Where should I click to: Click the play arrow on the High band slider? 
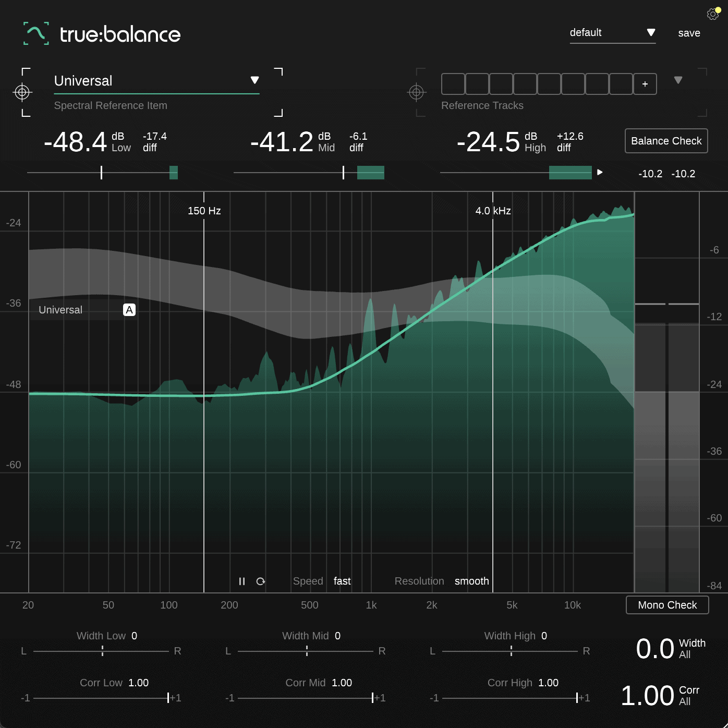pyautogui.click(x=600, y=172)
